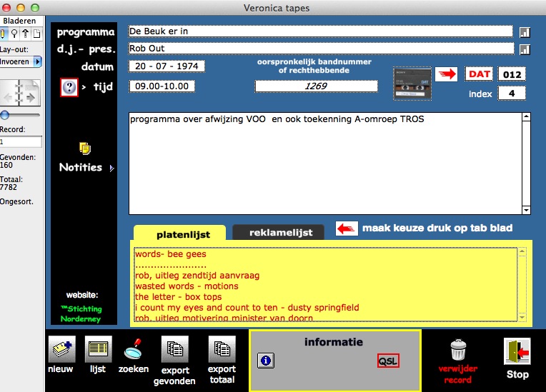
Task: Click the yellow Notities notes icon
Action: tap(85, 148)
